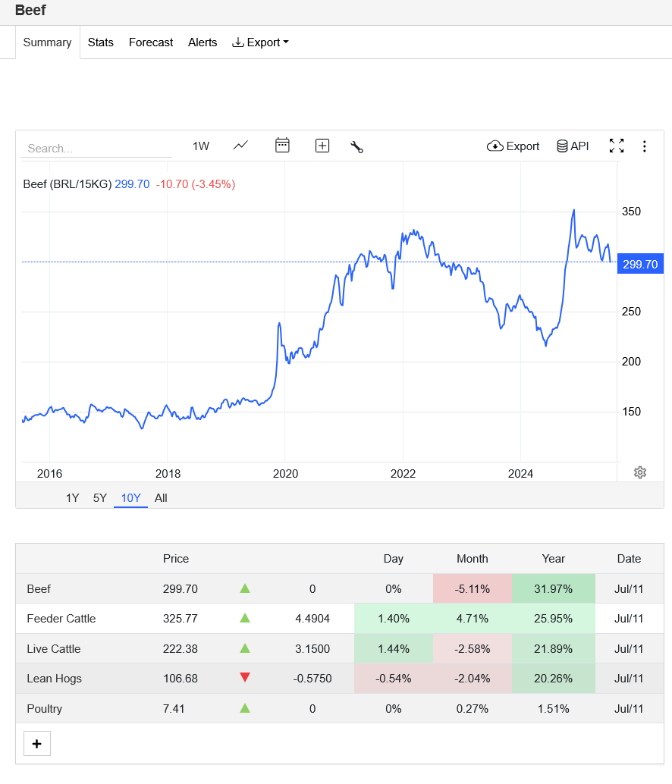The height and width of the screenshot is (784, 672).
Task: Click the green arrow in Feeder Cattle row
Action: pyautogui.click(x=245, y=619)
